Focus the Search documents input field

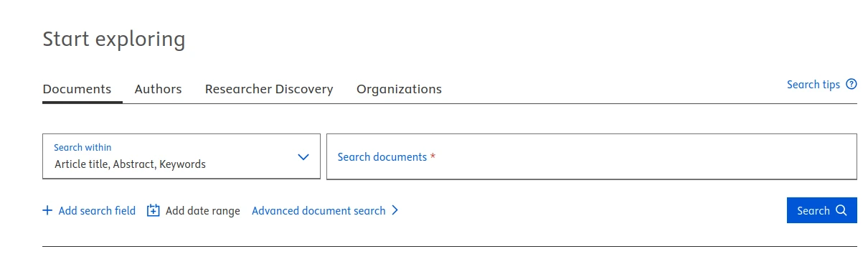(592, 156)
